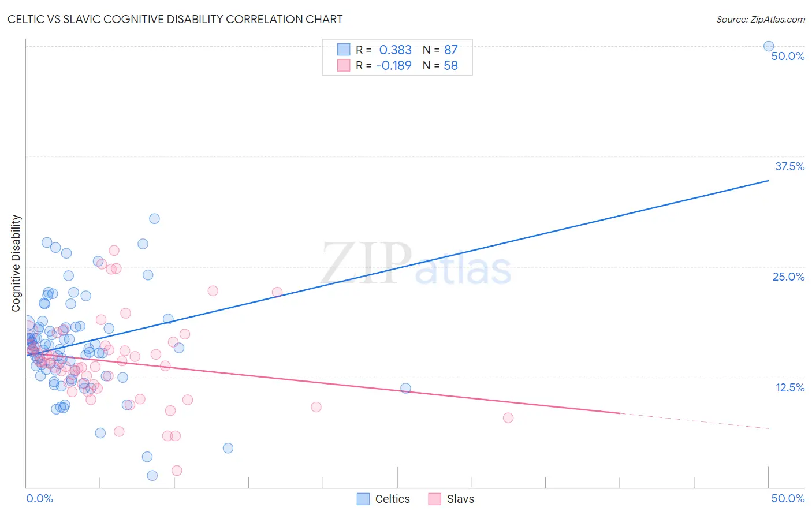
Task: Click the chart title text
Action: (x=175, y=19)
